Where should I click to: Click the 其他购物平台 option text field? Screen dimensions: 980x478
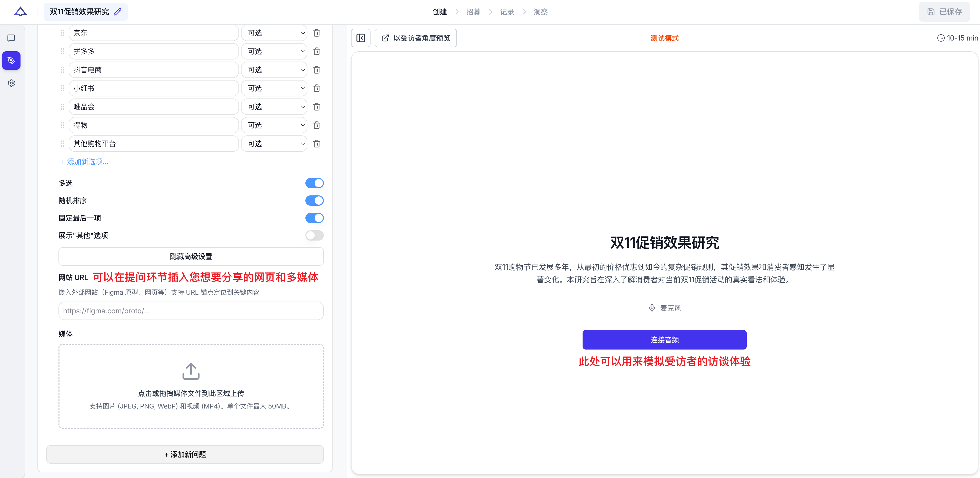(x=154, y=144)
